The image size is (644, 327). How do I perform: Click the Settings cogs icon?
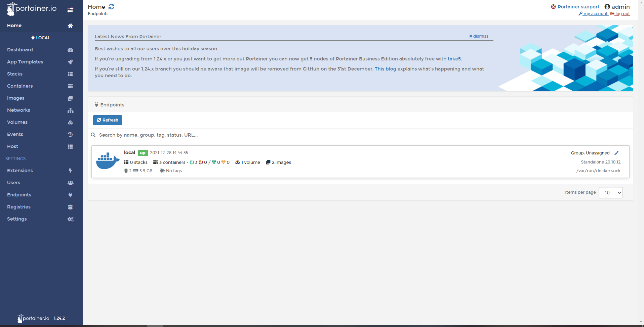70,219
